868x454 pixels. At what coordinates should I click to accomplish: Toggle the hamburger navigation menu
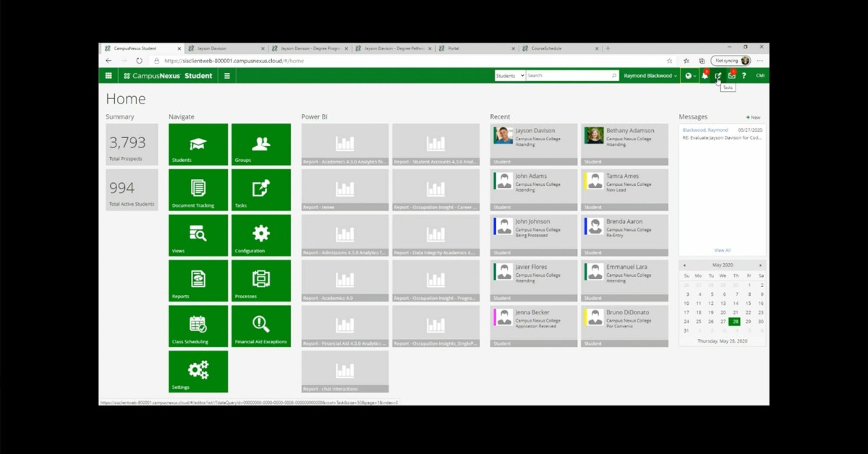click(226, 76)
